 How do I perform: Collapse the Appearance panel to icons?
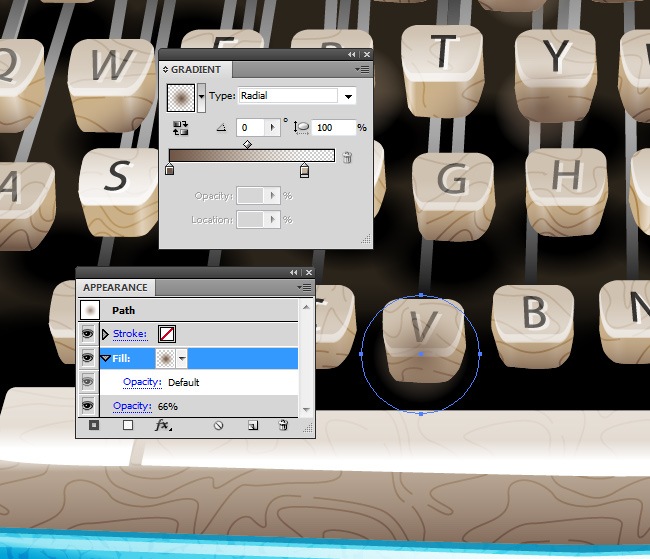point(293,272)
